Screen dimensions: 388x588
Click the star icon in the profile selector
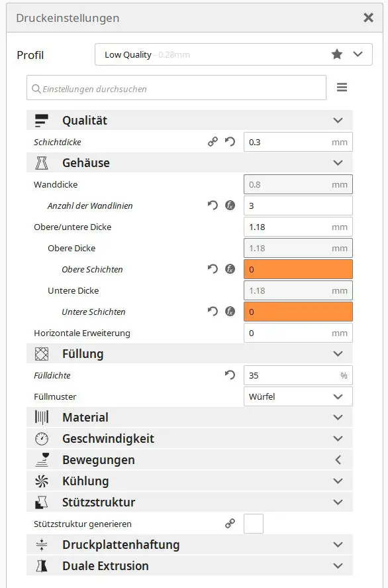(x=337, y=54)
